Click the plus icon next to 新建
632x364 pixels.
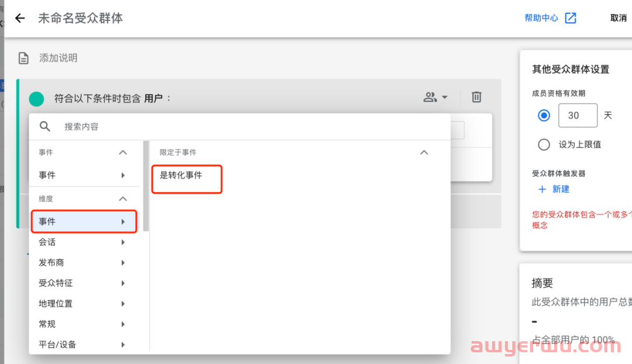(542, 189)
